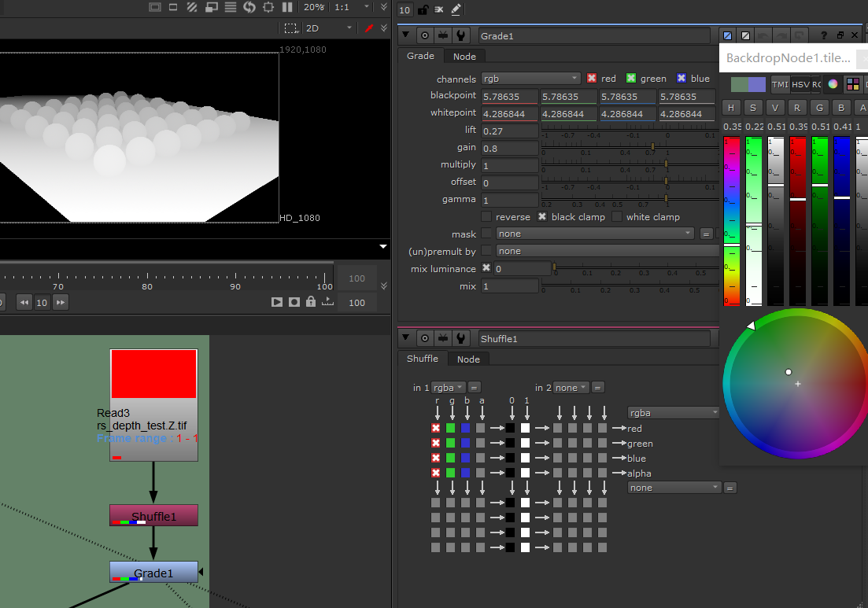The image size is (868, 608).
Task: Click the TMI button in the color picker
Action: [x=779, y=84]
